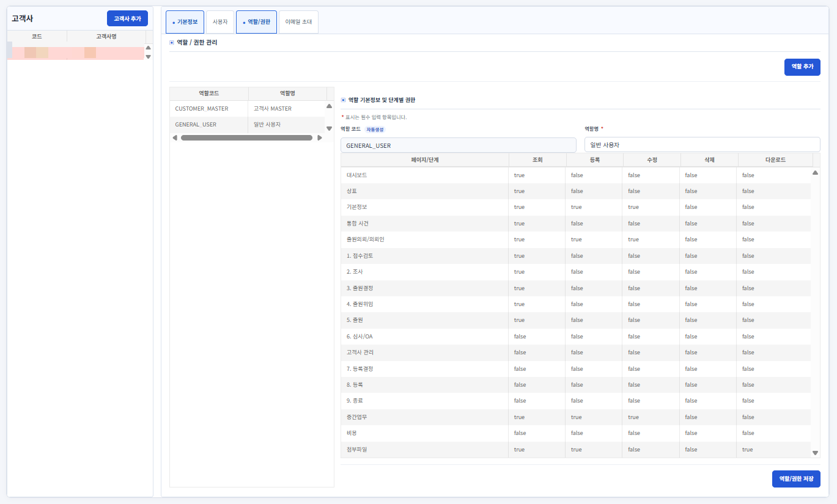Click the 등록 value in the 출원의뢰/의뢰인 row

(x=577, y=239)
